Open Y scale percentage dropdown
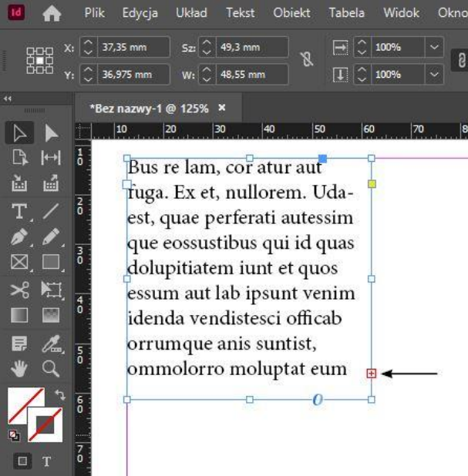The width and height of the screenshot is (468, 476). 434,74
